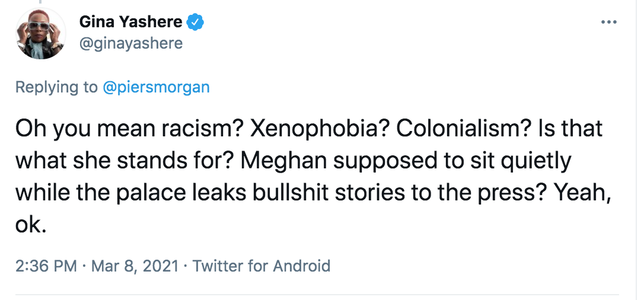The width and height of the screenshot is (644, 300).
Task: Click the thread connector line above the avatar
Action: (x=40, y=3)
